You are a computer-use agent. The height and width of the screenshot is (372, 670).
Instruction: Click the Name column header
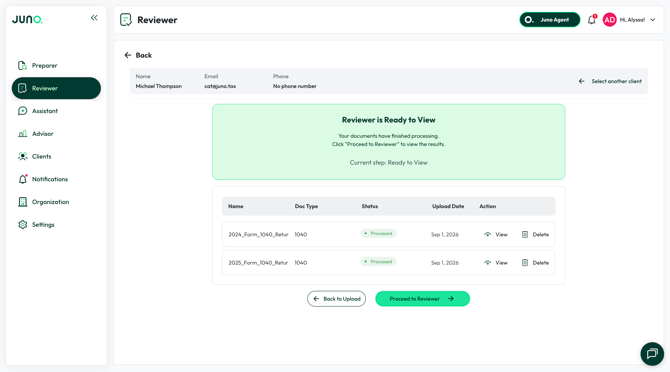tap(235, 206)
